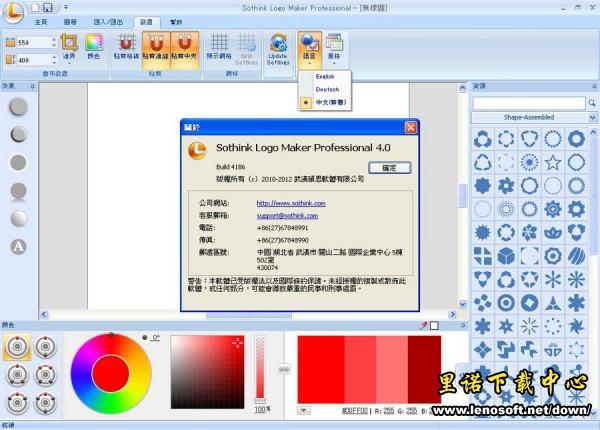The image size is (600, 430).
Task: Click the Sothink application logo button
Action: tap(13, 11)
